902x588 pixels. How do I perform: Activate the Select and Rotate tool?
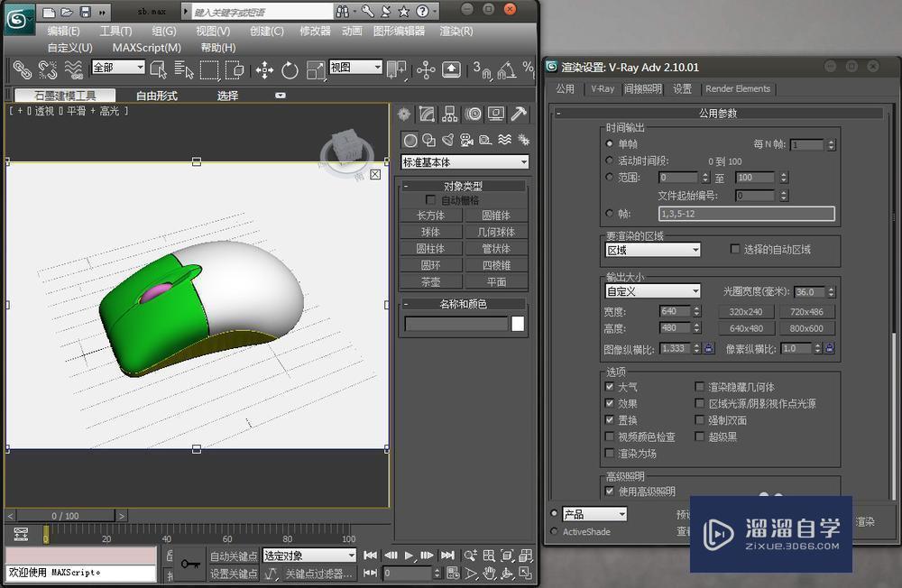[290, 70]
